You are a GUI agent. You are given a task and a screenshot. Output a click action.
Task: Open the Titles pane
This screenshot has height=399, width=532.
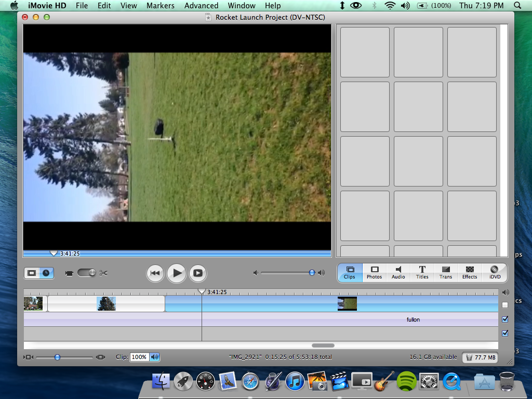422,273
